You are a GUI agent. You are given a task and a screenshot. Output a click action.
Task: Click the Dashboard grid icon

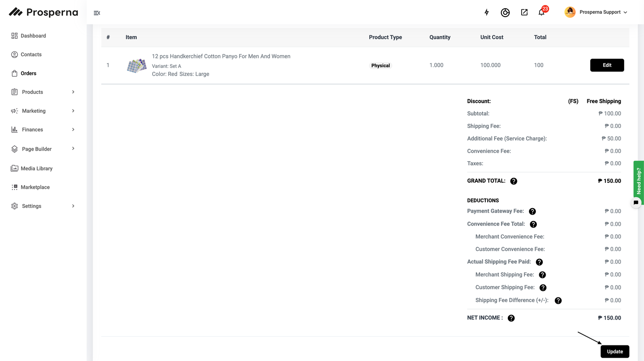(14, 35)
